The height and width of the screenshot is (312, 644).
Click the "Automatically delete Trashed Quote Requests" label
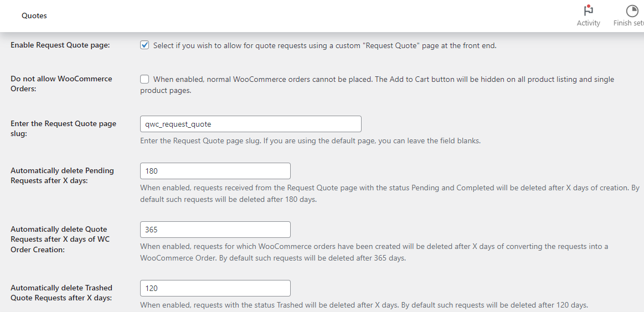click(61, 293)
